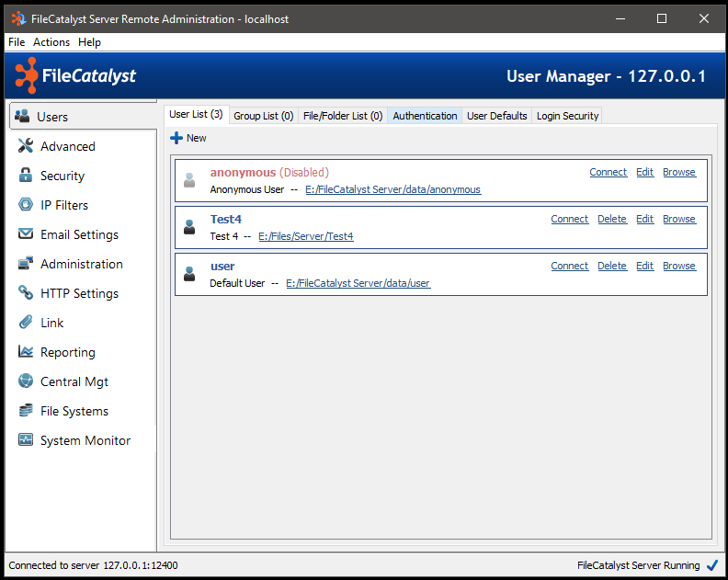Viewport: 728px width, 580px height.
Task: Open the Login Security tab
Action: [x=567, y=116]
